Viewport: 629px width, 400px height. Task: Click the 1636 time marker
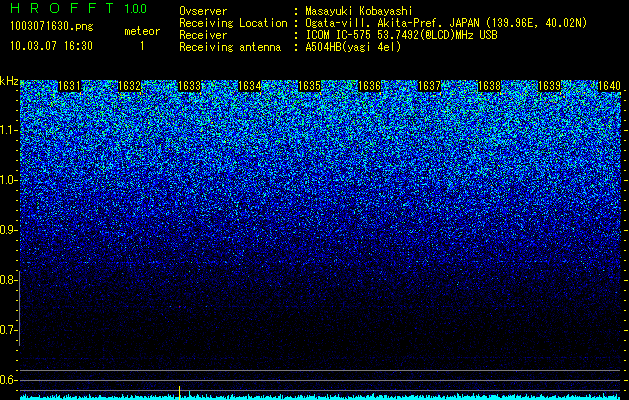click(x=369, y=86)
